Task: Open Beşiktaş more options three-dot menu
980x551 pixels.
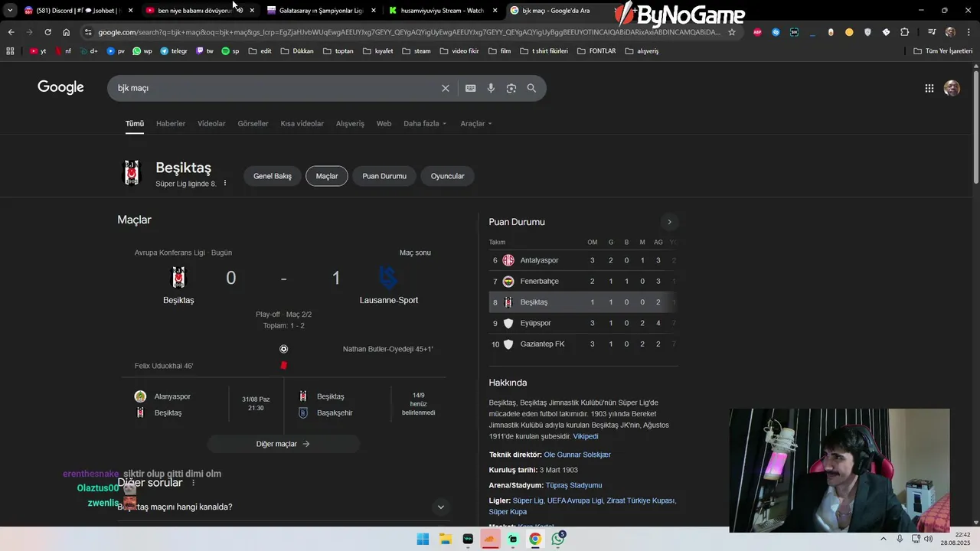Action: [225, 184]
